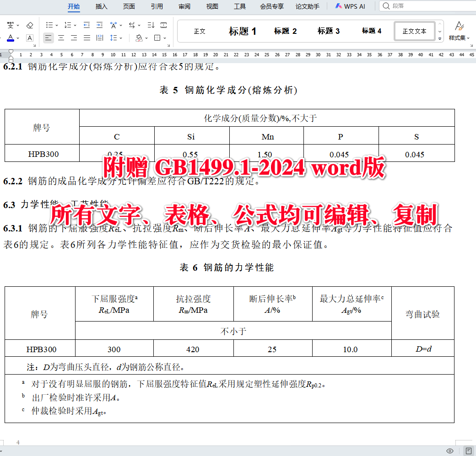Viewport: 476px width, 456px height.
Task: Open the styles pane dialog launcher
Action: (471, 46)
